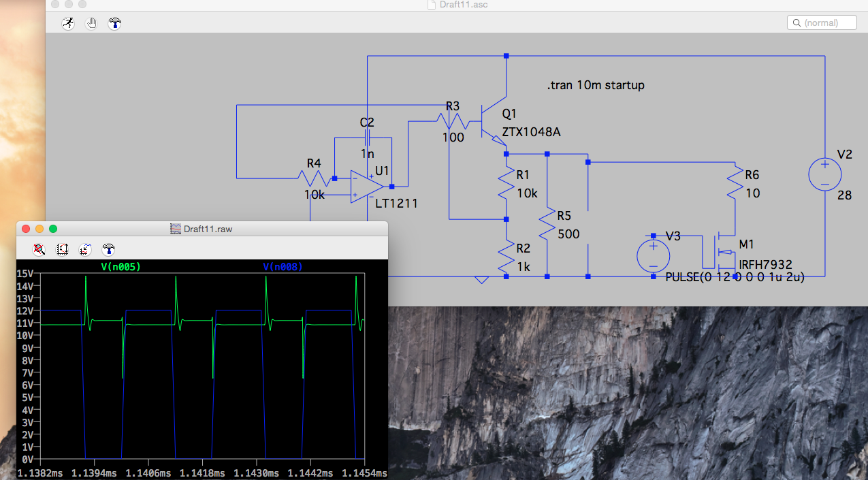The height and width of the screenshot is (480, 868).
Task: Focus the (normal) search input field
Action: point(827,23)
